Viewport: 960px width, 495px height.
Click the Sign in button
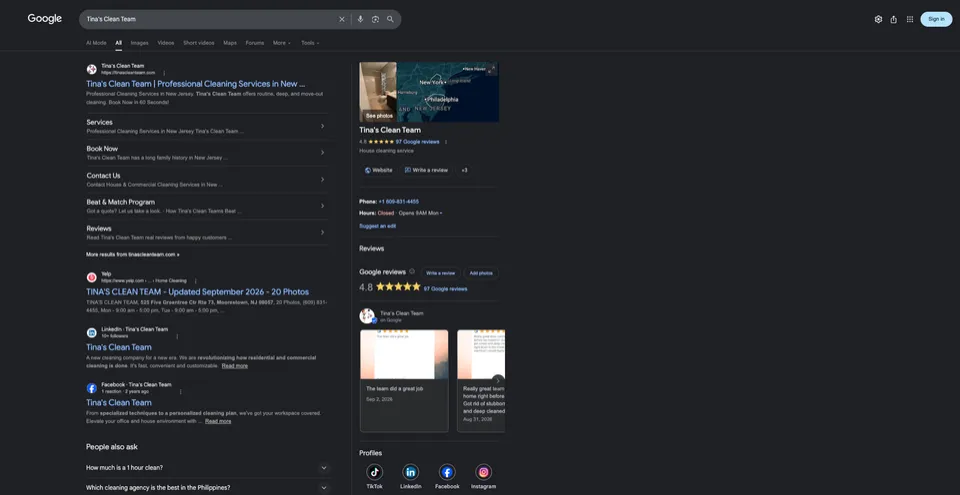point(936,19)
